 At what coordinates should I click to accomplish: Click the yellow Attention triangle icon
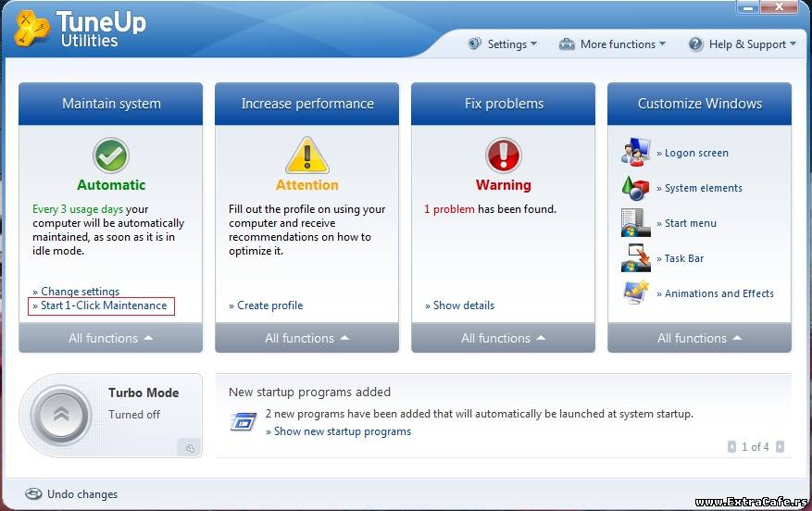point(307,156)
